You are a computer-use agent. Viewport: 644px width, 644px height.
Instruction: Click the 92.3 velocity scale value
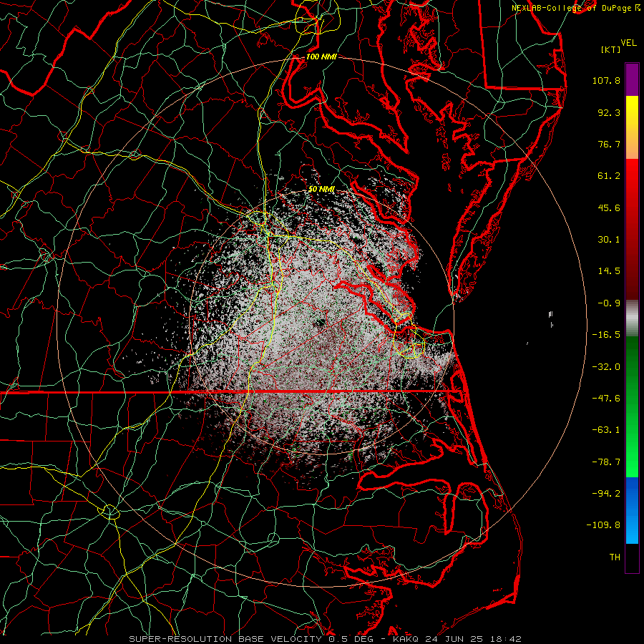point(609,112)
